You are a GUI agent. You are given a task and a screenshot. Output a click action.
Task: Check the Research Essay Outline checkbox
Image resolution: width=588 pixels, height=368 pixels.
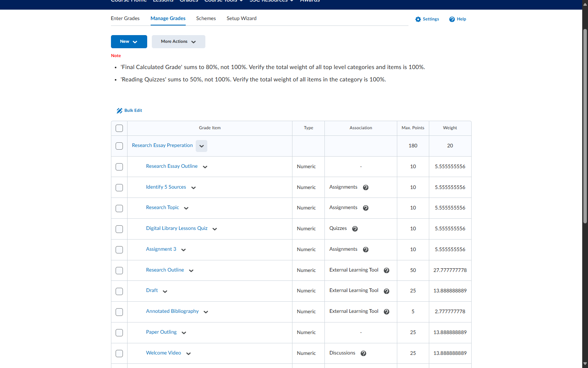[x=119, y=167]
